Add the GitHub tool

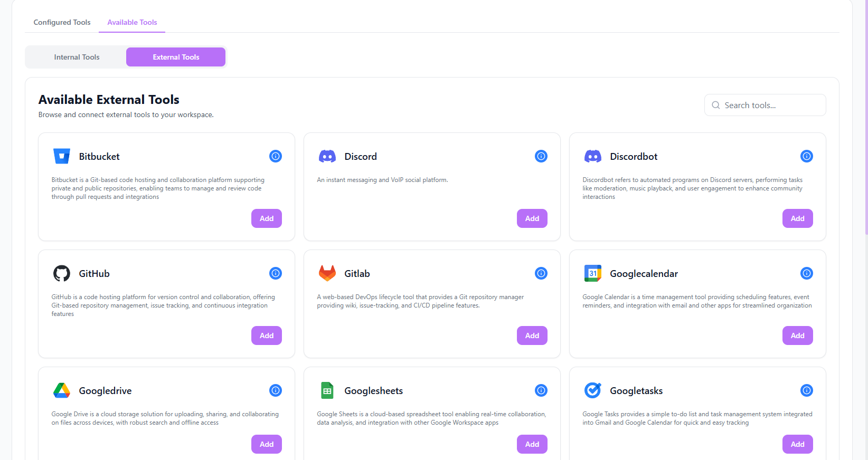(267, 336)
